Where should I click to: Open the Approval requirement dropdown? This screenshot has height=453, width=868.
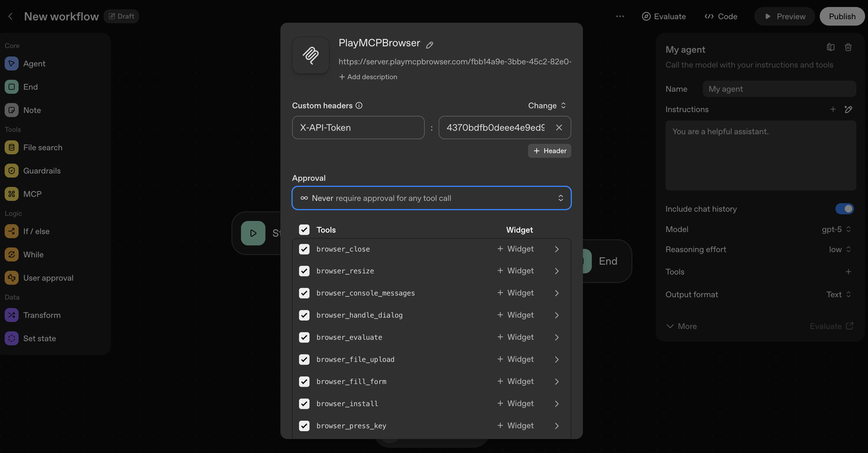click(x=431, y=198)
